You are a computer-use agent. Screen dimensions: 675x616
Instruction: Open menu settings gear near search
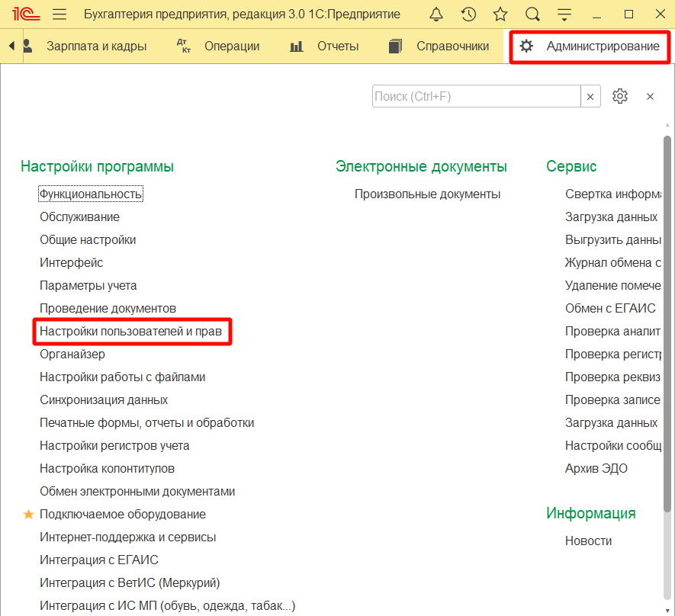620,96
